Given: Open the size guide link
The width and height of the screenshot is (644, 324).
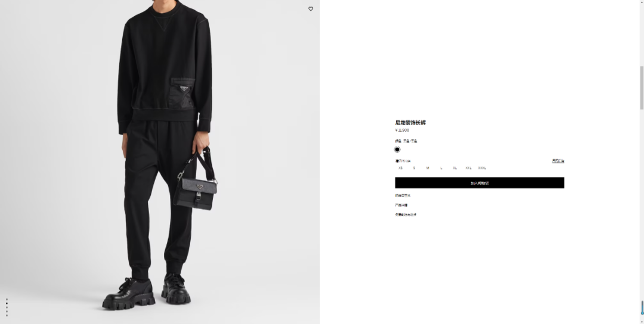Looking at the screenshot, I should click(x=558, y=161).
